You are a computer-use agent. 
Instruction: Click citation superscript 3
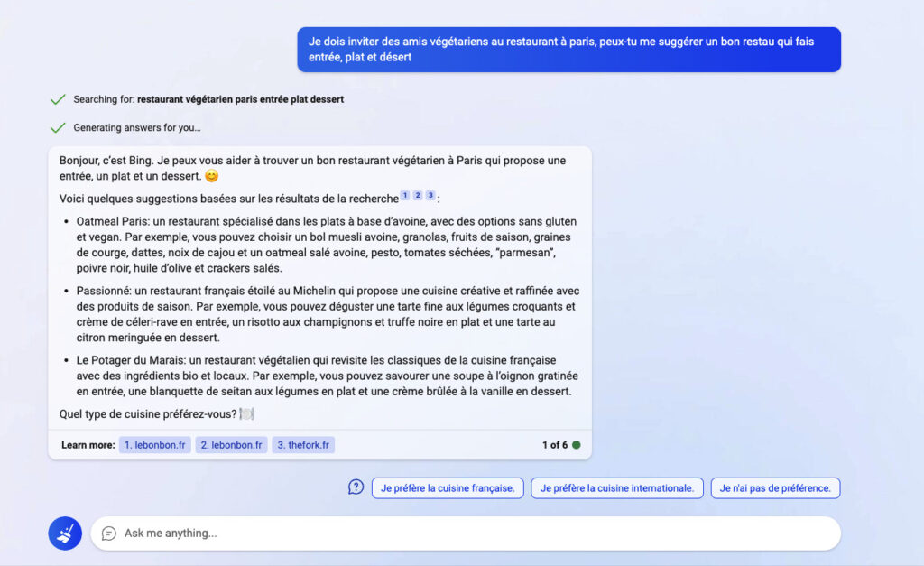pos(430,195)
